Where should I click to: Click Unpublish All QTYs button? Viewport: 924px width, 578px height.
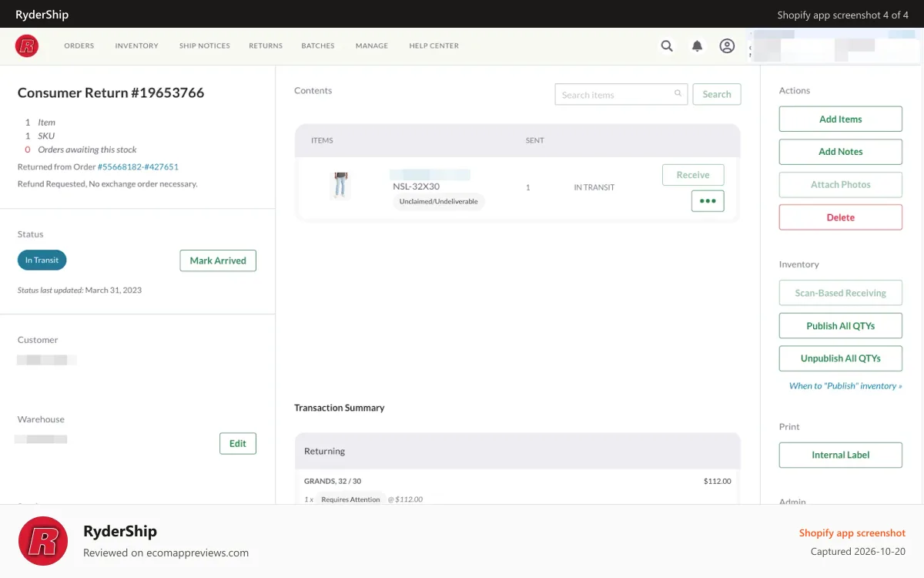(x=841, y=358)
